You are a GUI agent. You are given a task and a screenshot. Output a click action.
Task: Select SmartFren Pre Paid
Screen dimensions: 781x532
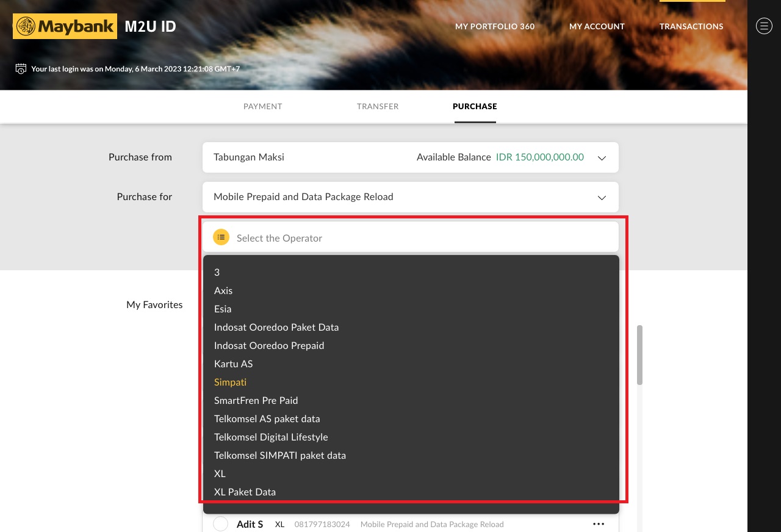[x=411, y=400]
